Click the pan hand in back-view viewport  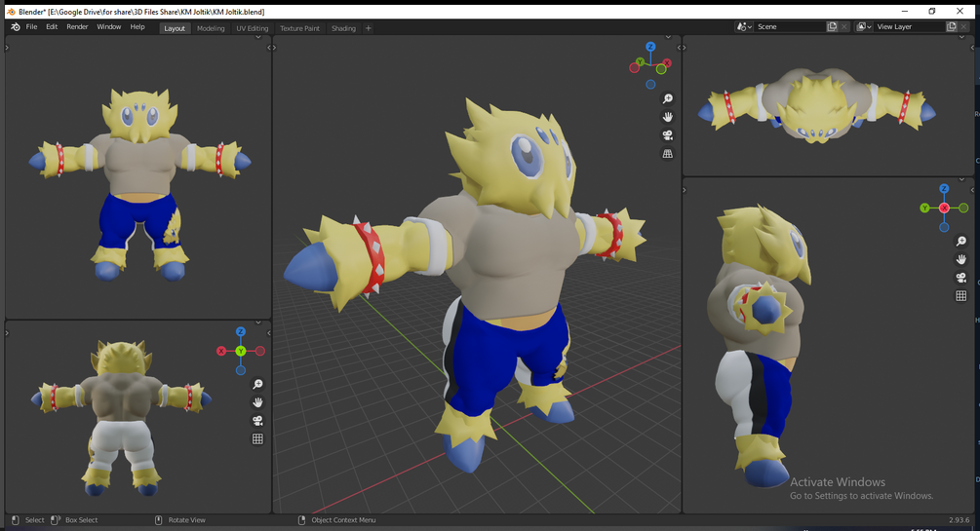257,402
